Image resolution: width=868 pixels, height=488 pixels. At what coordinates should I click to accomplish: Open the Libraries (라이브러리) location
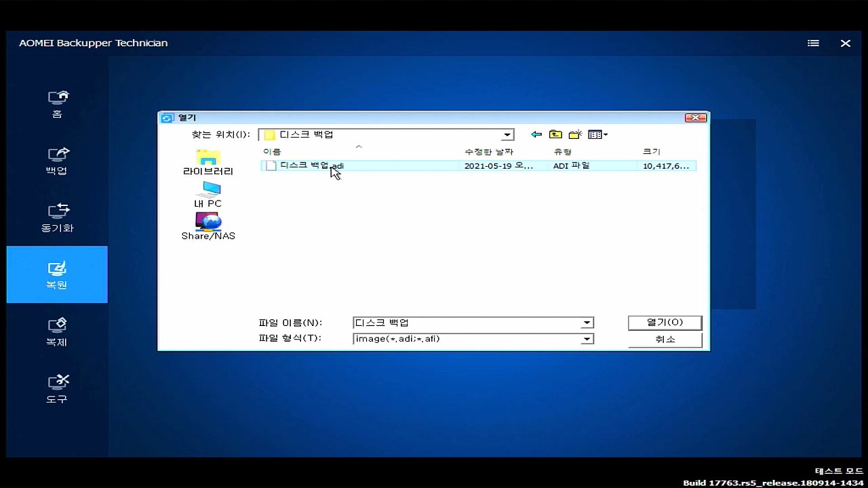point(208,163)
